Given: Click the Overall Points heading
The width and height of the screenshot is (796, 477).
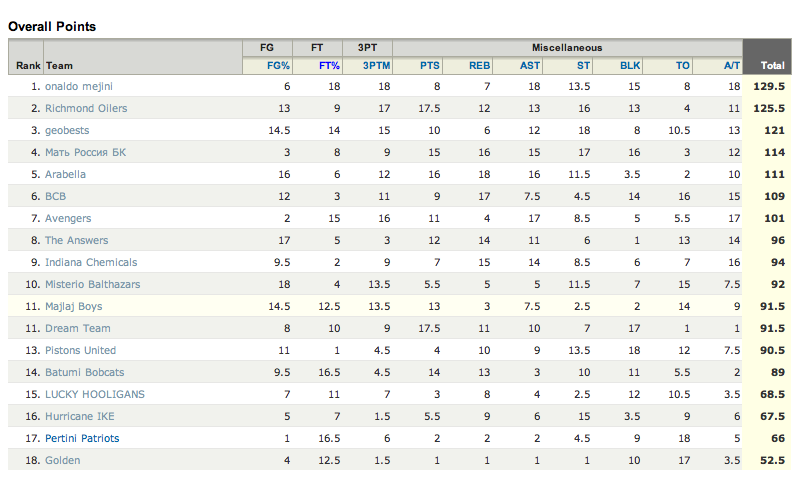Looking at the screenshot, I should [x=52, y=26].
